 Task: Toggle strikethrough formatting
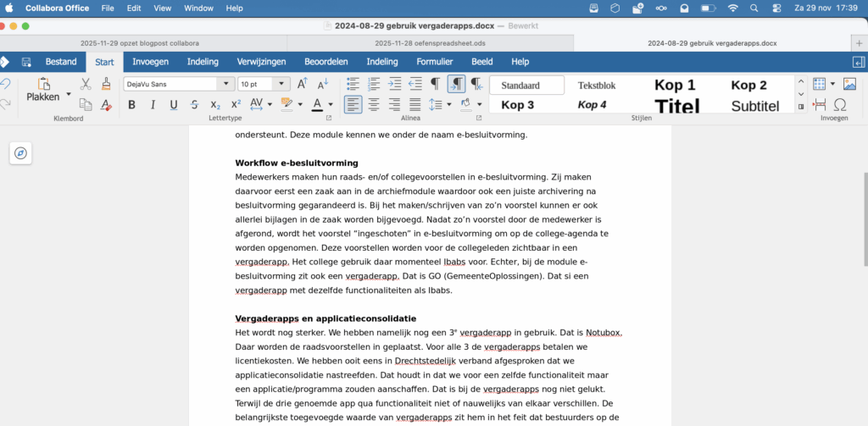[194, 105]
